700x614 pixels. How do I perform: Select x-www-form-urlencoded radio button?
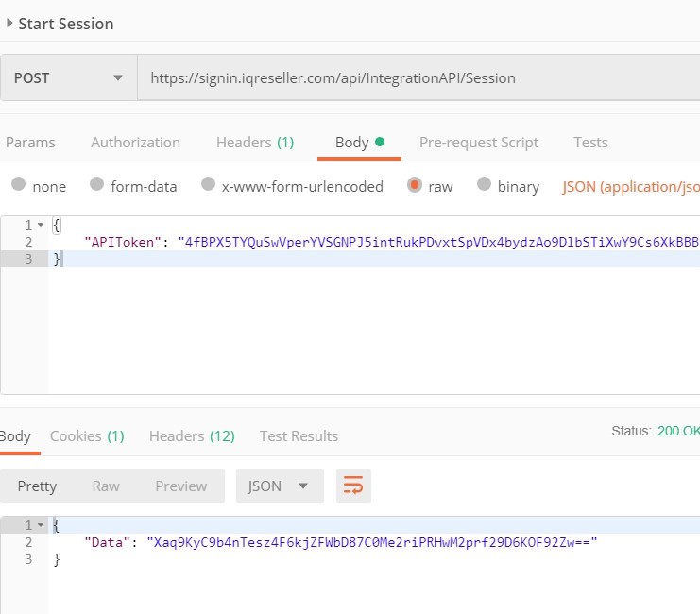pyautogui.click(x=208, y=184)
